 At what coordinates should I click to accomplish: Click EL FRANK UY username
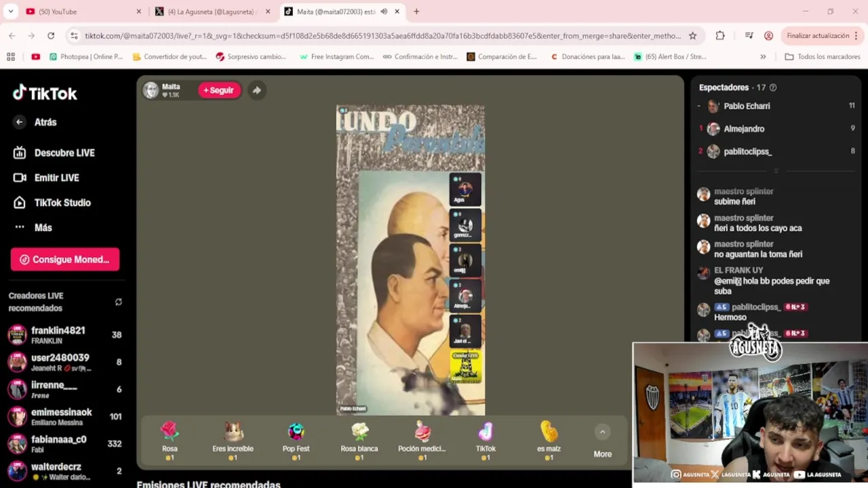tap(738, 270)
